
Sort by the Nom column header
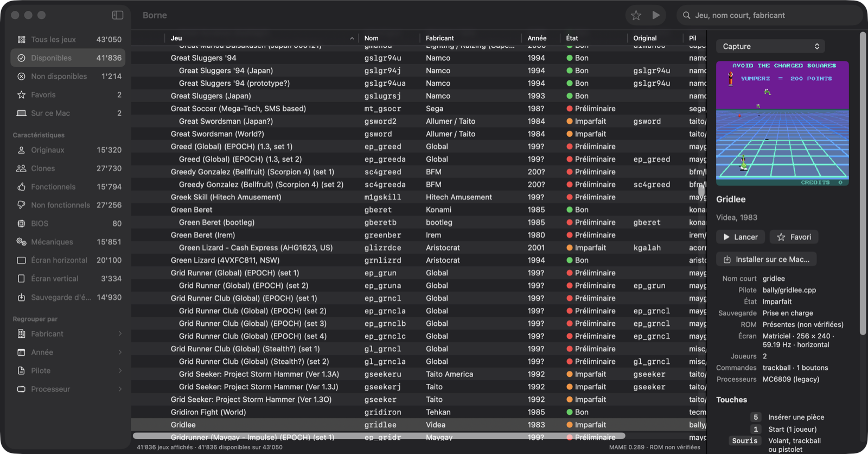coord(389,38)
